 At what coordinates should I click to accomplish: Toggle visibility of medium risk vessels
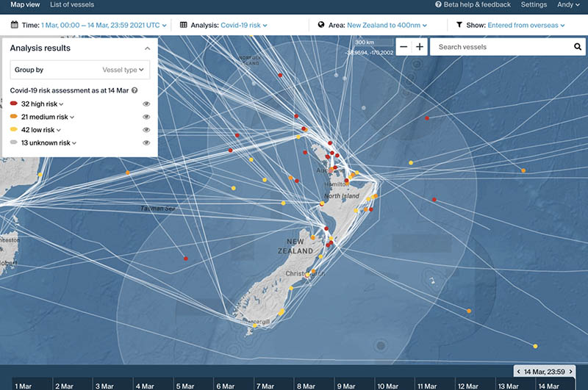[x=146, y=117]
